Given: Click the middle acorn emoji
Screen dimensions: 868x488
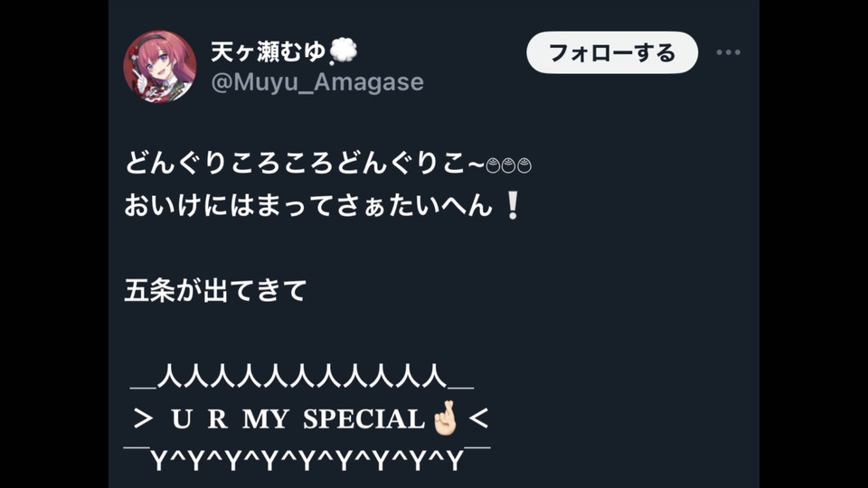Looking at the screenshot, I should pyautogui.click(x=508, y=165).
